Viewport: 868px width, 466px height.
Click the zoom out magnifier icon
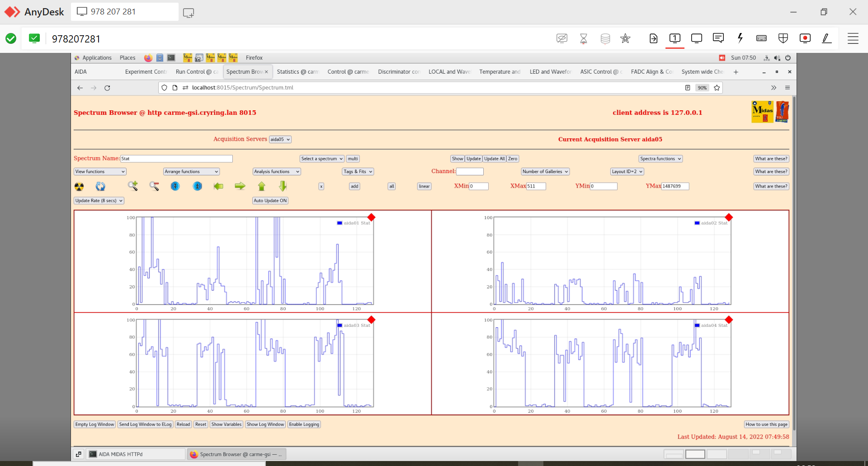(154, 186)
